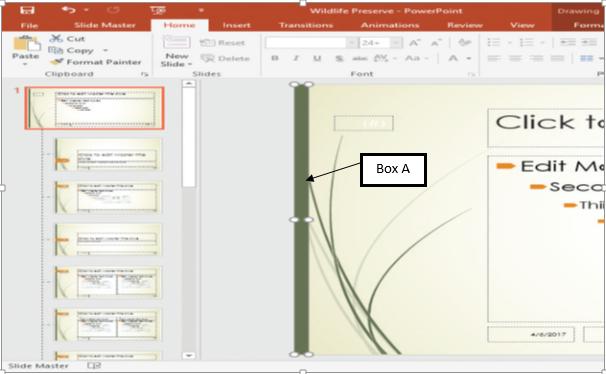Click the Redo icon in quick access toolbar
Image resolution: width=606 pixels, height=374 pixels.
click(x=113, y=10)
